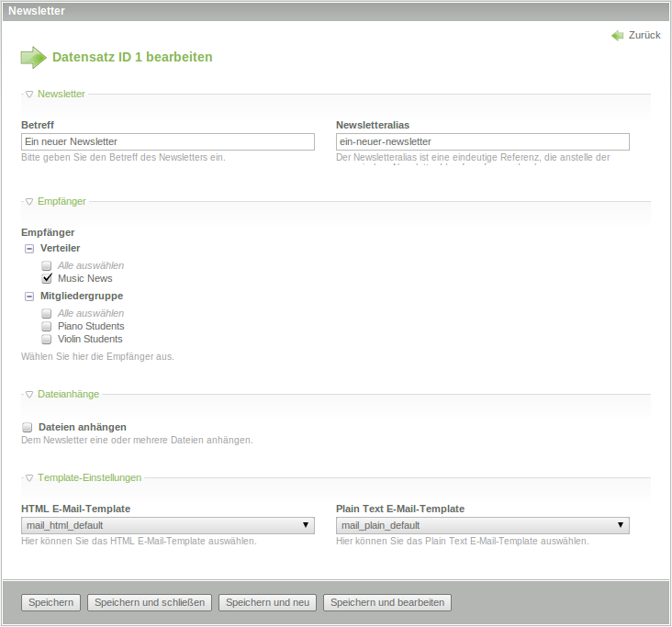This screenshot has height=627, width=672.
Task: Click the large green arrow beside the heading
Action: click(x=33, y=57)
